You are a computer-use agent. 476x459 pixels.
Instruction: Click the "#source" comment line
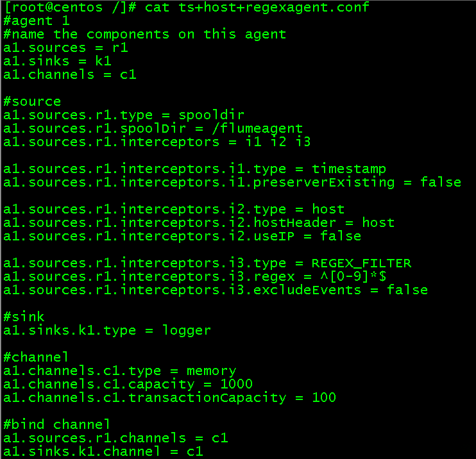pyautogui.click(x=32, y=101)
